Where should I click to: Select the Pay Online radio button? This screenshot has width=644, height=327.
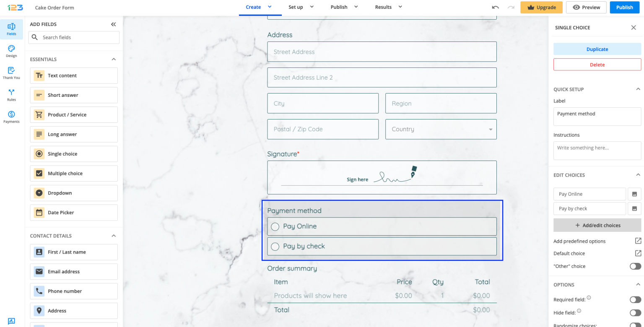(x=275, y=227)
